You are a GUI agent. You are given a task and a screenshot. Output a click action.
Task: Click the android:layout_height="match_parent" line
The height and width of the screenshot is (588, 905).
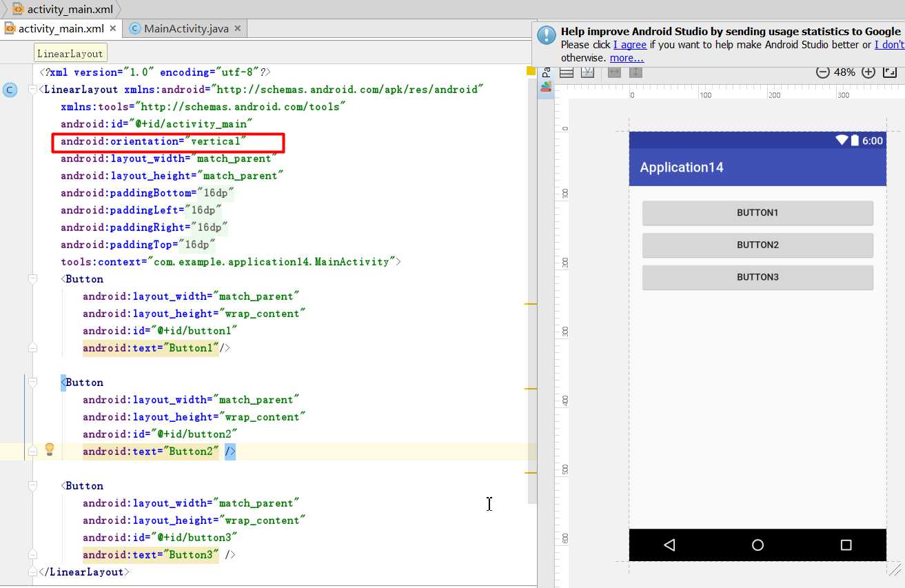pyautogui.click(x=172, y=176)
